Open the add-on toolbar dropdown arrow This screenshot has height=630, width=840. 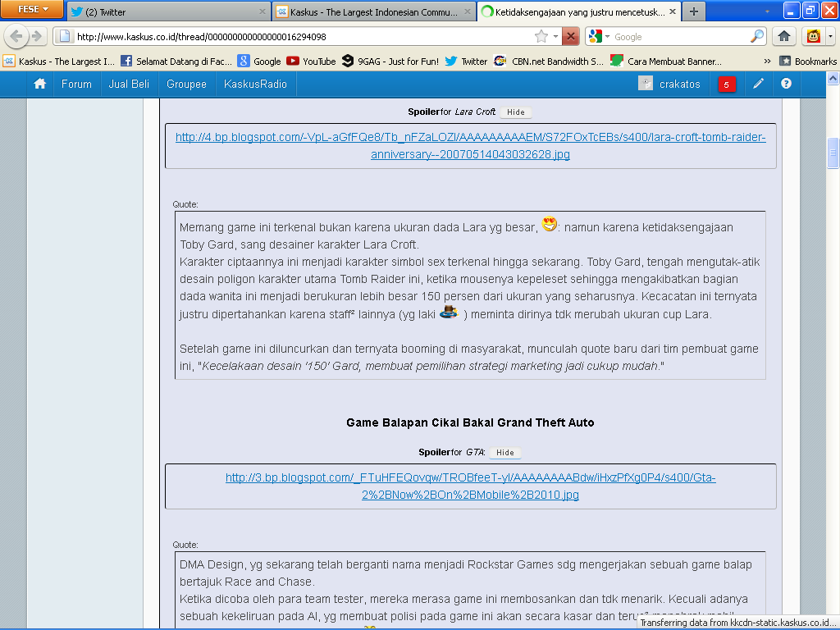point(830,36)
